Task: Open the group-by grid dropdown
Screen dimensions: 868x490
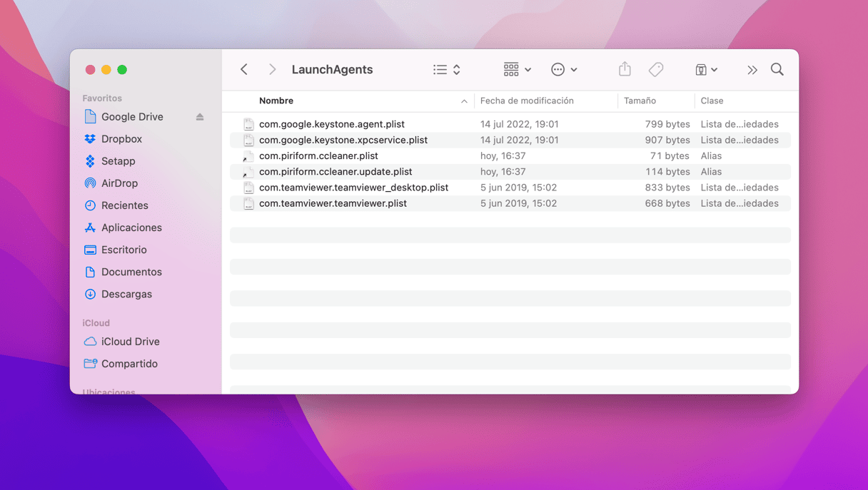Action: pyautogui.click(x=518, y=69)
